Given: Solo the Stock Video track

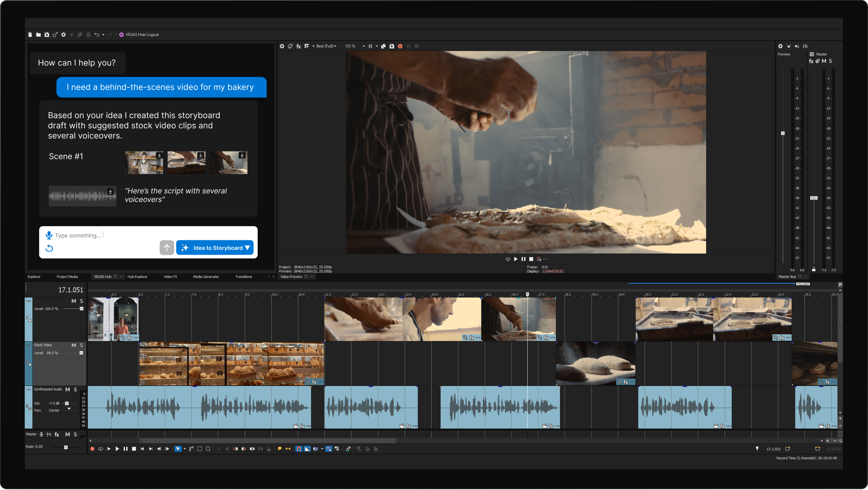Looking at the screenshot, I should (81, 345).
